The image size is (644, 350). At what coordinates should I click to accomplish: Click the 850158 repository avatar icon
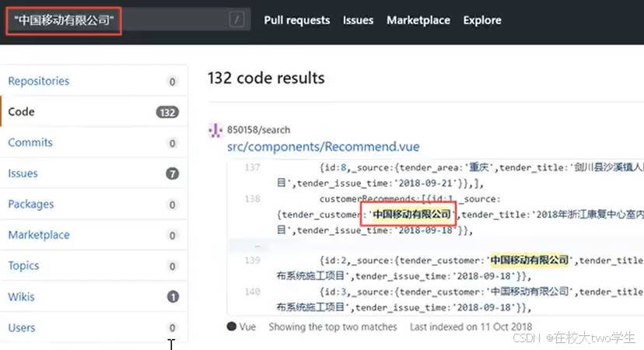click(x=215, y=131)
